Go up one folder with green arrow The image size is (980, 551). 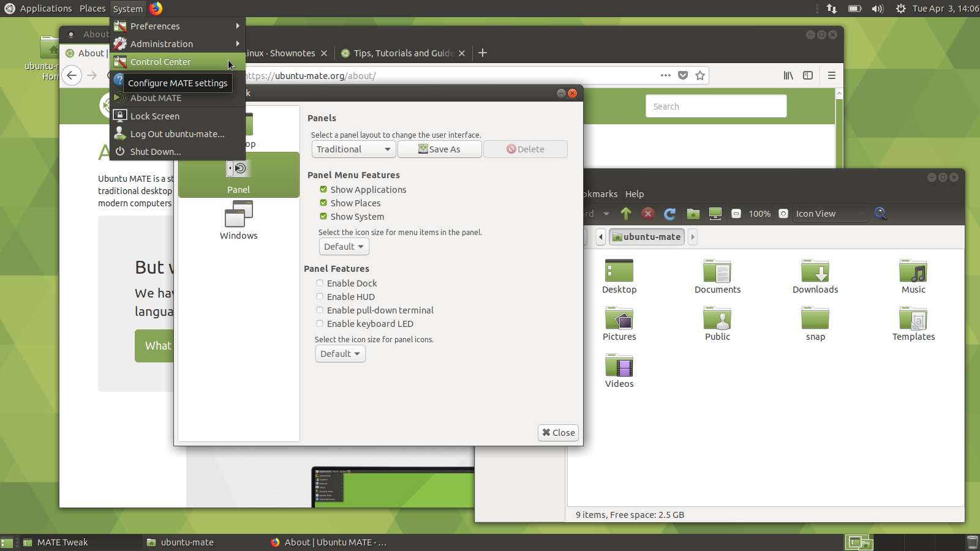pos(625,214)
